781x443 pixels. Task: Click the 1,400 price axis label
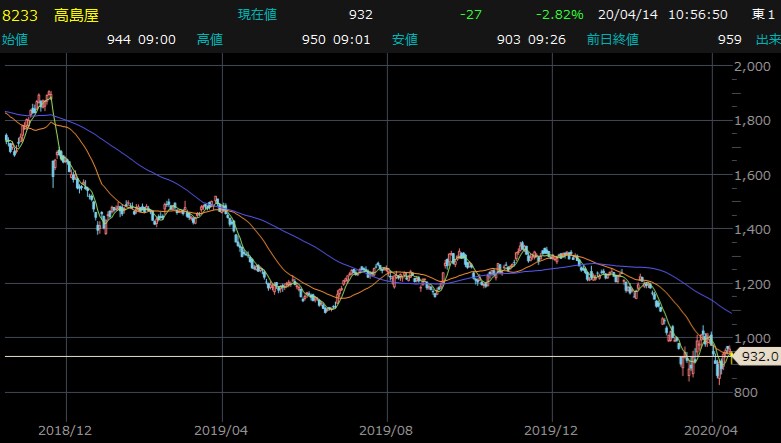[752, 230]
